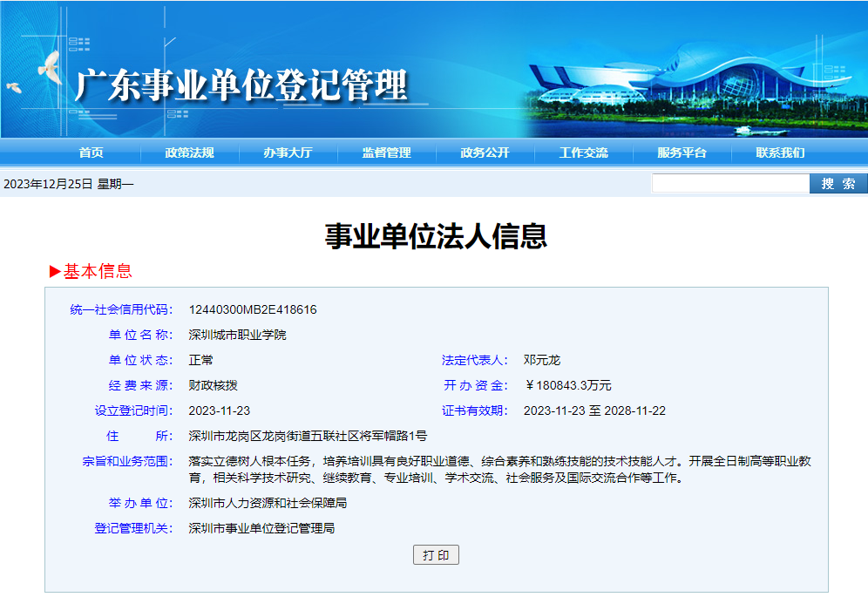The image size is (868, 597).
Task: Click the 证书有效期 label
Action: click(x=475, y=410)
